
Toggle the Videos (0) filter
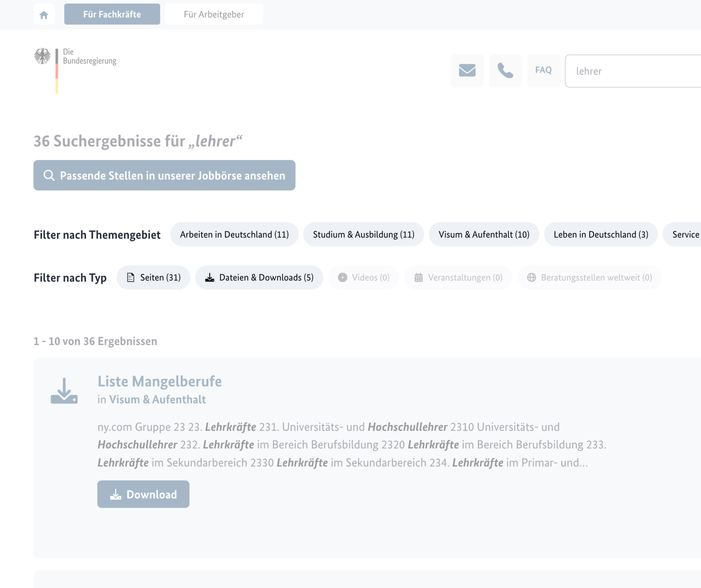363,277
